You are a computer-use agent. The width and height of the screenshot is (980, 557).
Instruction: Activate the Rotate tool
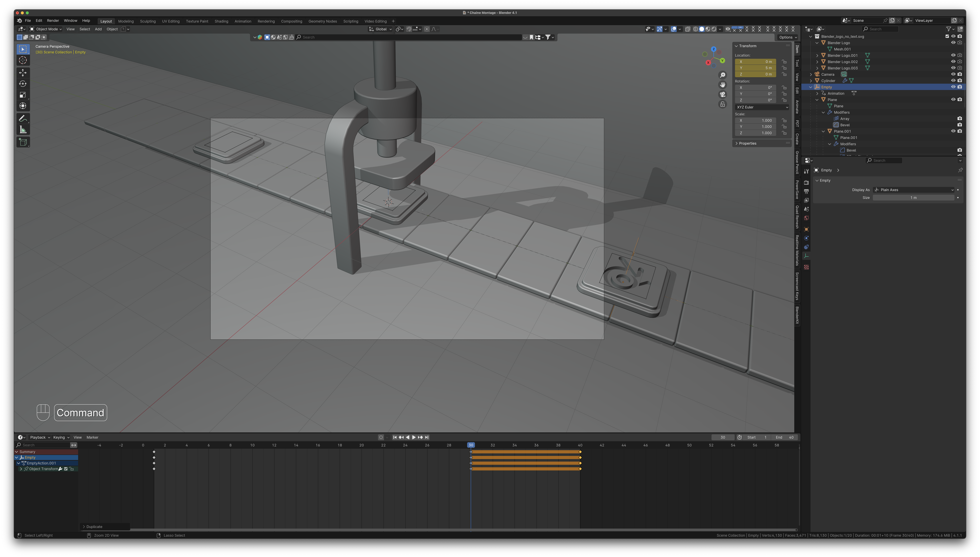23,84
